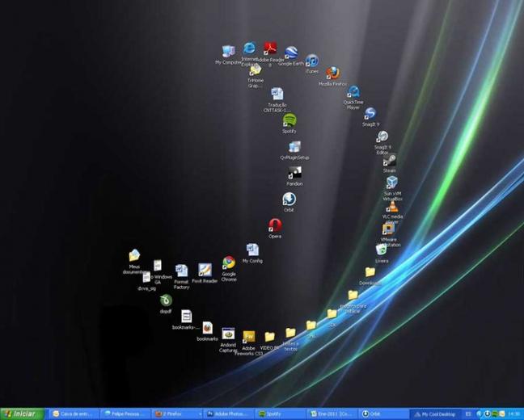This screenshot has width=524, height=420.
Task: Open the My Computer desktop icon
Action: pyautogui.click(x=229, y=52)
